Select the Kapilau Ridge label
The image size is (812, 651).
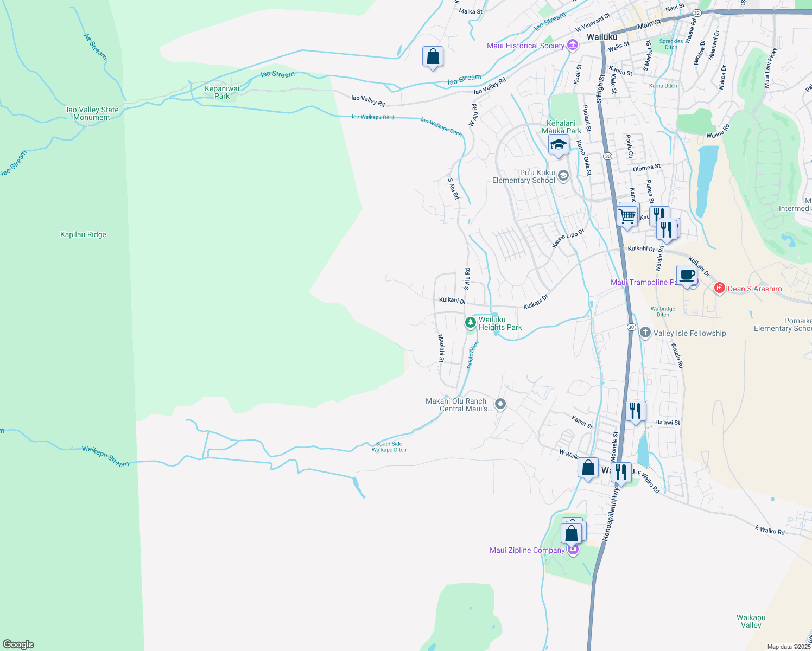[x=83, y=234]
